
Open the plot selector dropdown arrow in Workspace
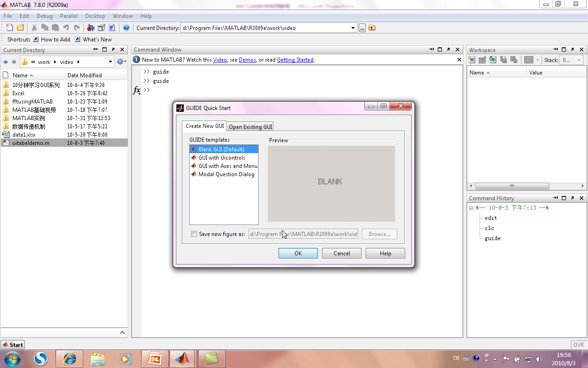click(x=538, y=60)
